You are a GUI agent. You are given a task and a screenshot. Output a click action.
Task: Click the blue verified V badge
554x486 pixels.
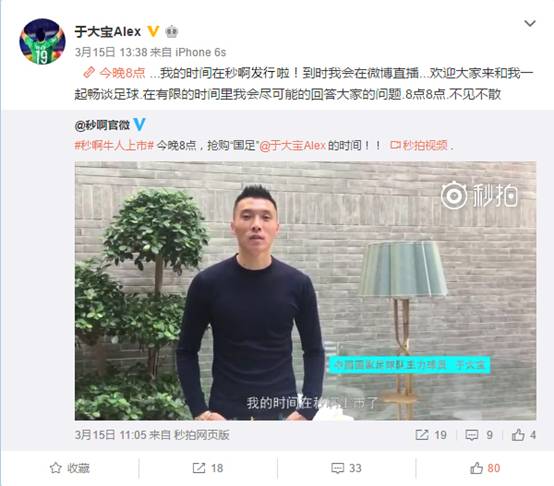tap(140, 124)
